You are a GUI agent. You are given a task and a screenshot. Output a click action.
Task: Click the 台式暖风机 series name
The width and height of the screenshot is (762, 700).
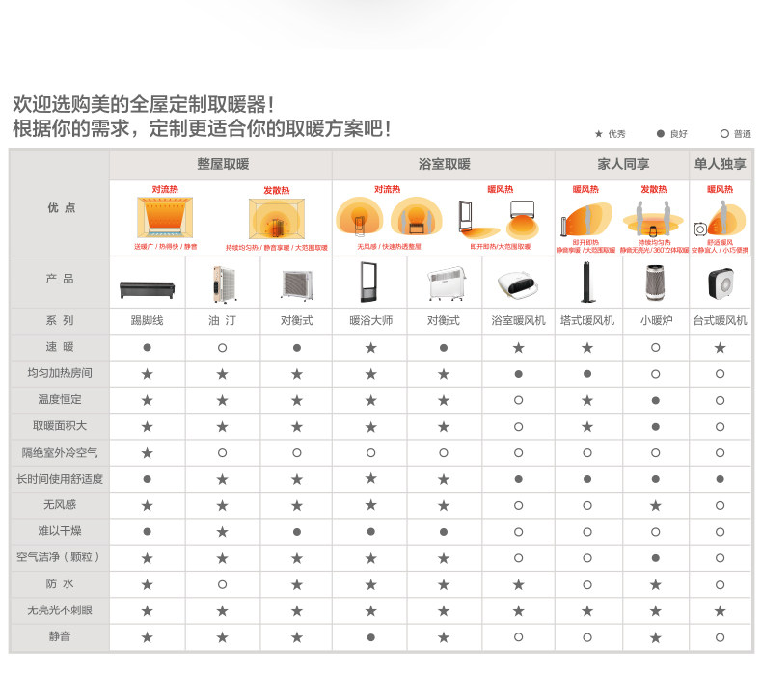(721, 321)
